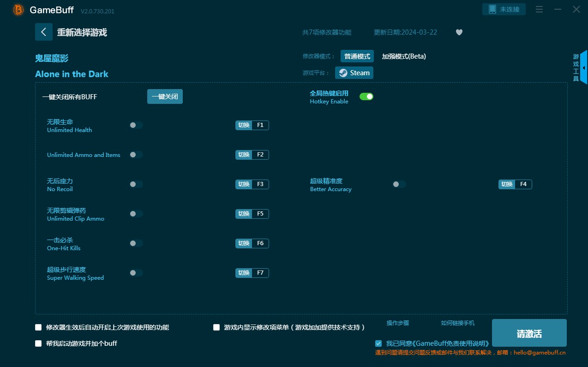588x367 pixels.
Task: Open the 操作步骤 link
Action: (x=398, y=323)
